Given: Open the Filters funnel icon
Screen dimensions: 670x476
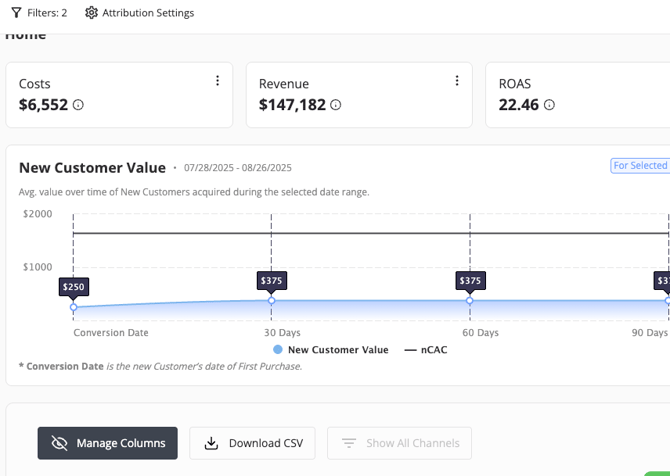Looking at the screenshot, I should (x=16, y=13).
